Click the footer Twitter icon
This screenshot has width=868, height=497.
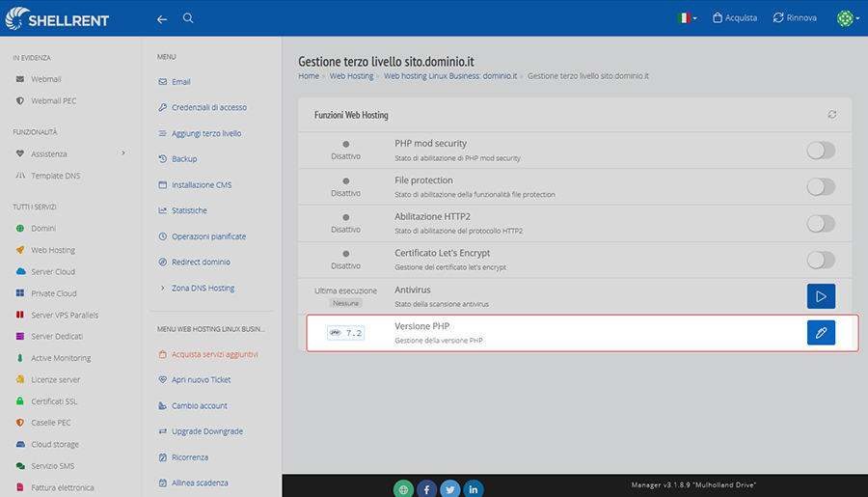tap(450, 489)
